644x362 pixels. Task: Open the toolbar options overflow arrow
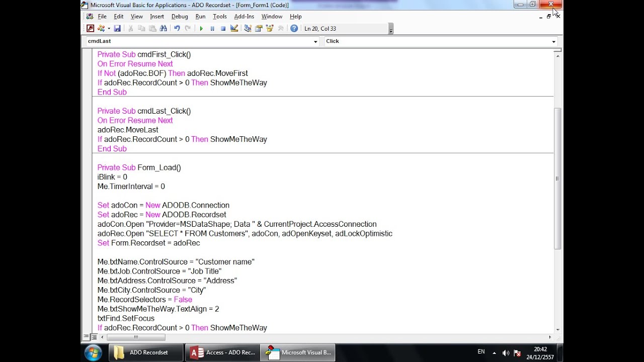point(391,29)
